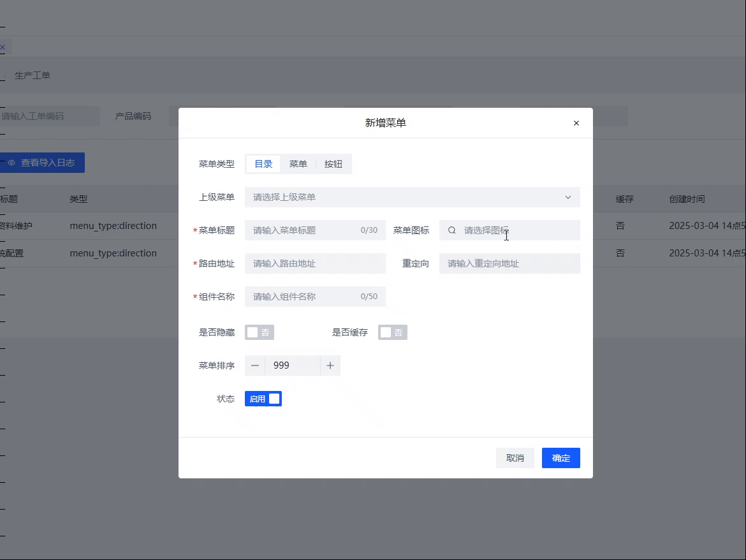The image size is (746, 560).
Task: Switch to the 菜单 menu type tab
Action: pyautogui.click(x=298, y=163)
